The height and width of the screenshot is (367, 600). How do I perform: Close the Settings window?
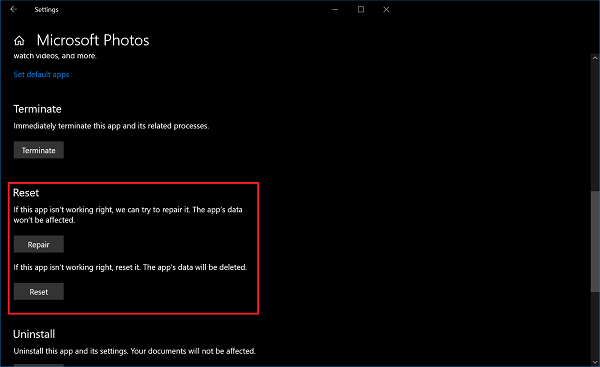click(386, 10)
